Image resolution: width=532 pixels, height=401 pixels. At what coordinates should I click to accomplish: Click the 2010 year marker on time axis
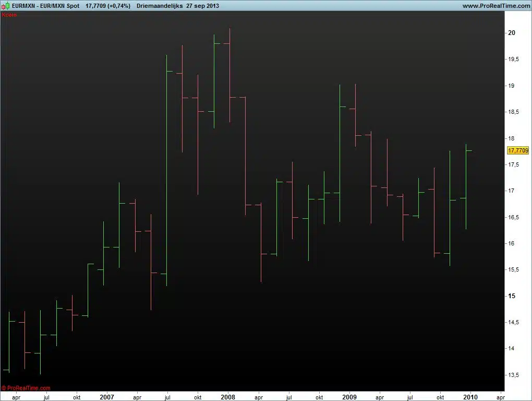pos(470,397)
